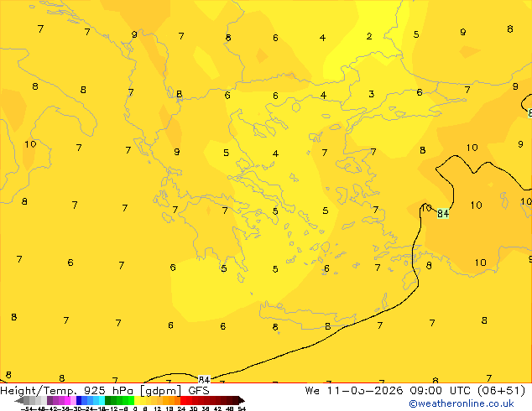Click the Height/Temp. 925 hPa GFS title
The height and width of the screenshot is (411, 532).
(105, 391)
